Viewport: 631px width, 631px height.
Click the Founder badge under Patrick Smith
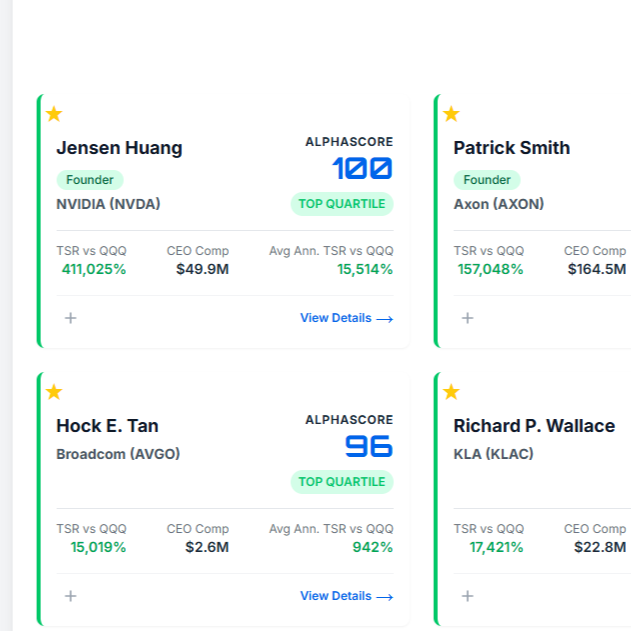coord(487,180)
